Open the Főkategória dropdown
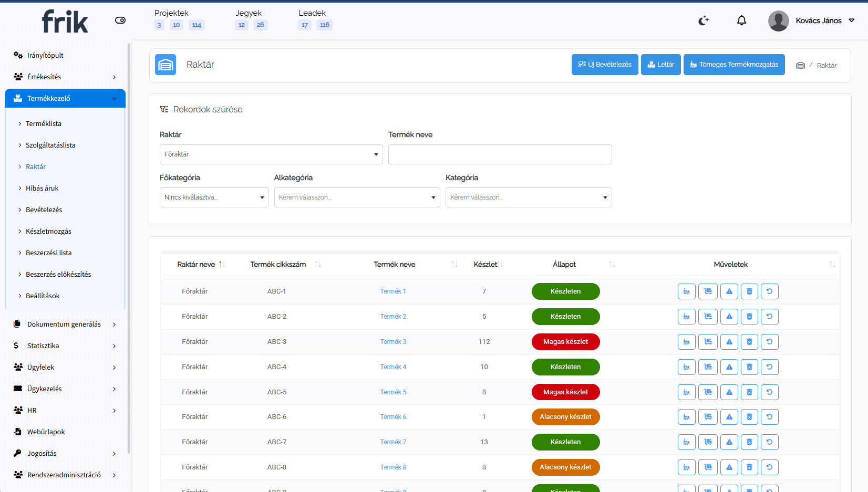This screenshot has height=492, width=868. (x=214, y=197)
